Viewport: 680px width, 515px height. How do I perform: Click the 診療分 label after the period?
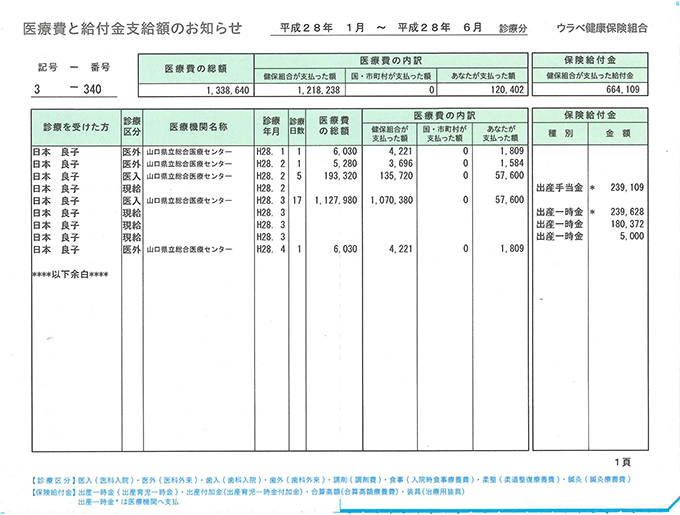[x=513, y=29]
